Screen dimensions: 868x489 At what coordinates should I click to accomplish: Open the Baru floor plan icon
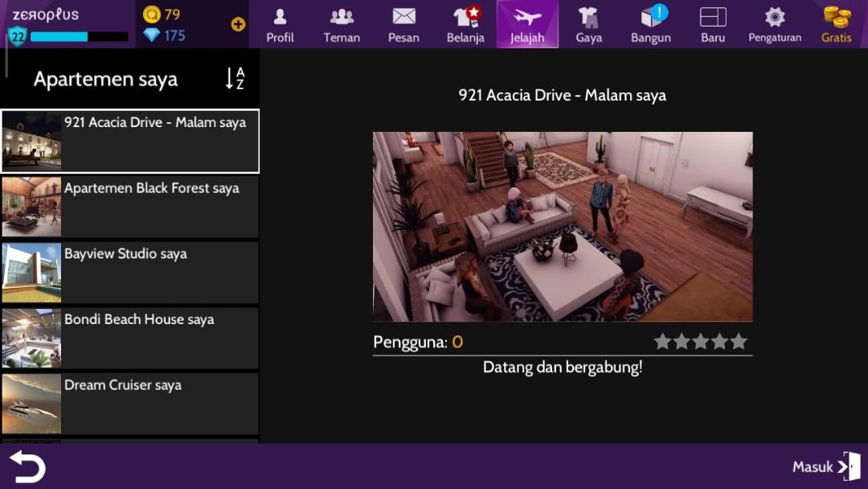(713, 24)
